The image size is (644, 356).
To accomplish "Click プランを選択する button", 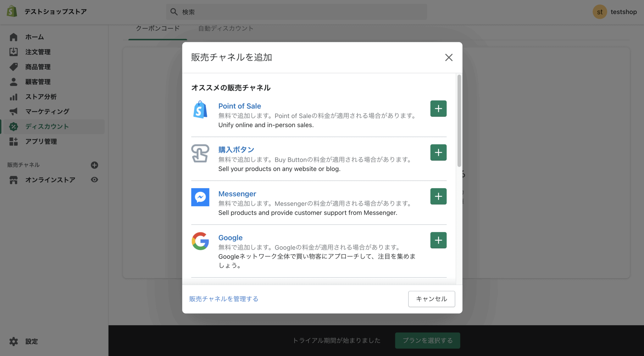I will [428, 341].
